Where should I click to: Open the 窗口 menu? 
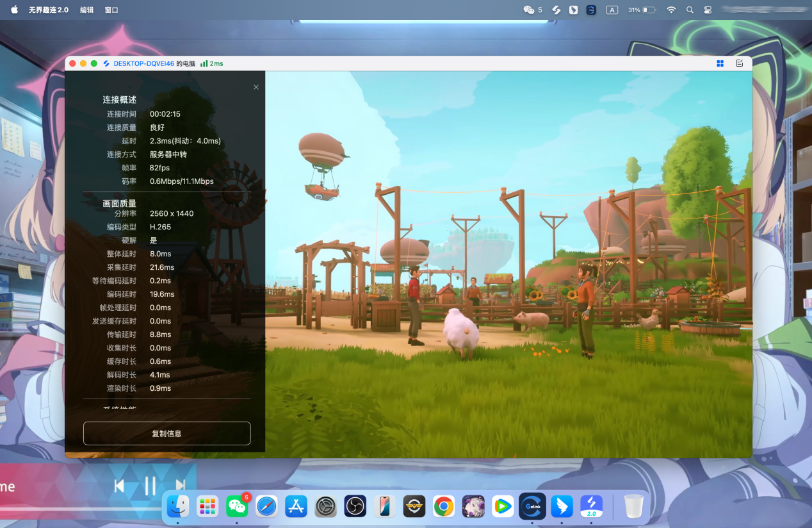[x=111, y=10]
